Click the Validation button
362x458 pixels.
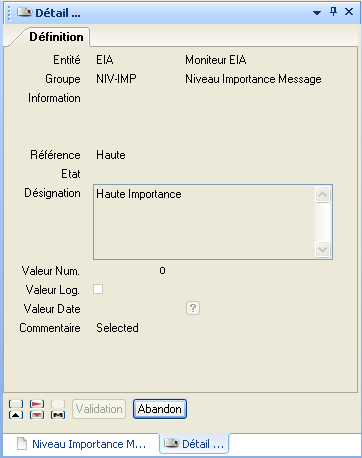pyautogui.click(x=99, y=409)
